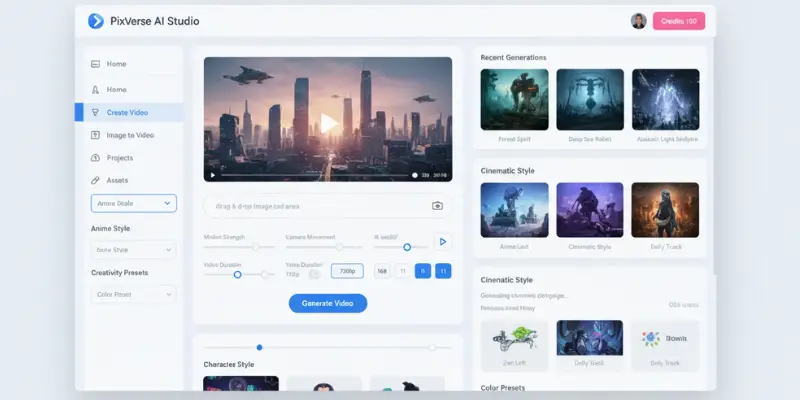Toggle the small switch next to 772p

click(314, 274)
